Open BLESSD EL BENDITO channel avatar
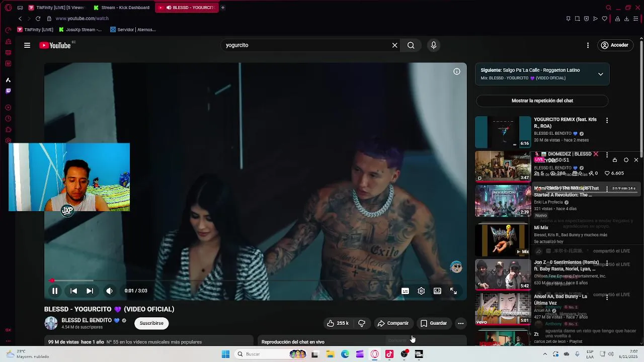Viewport: 644px width, 362px height. [51, 323]
